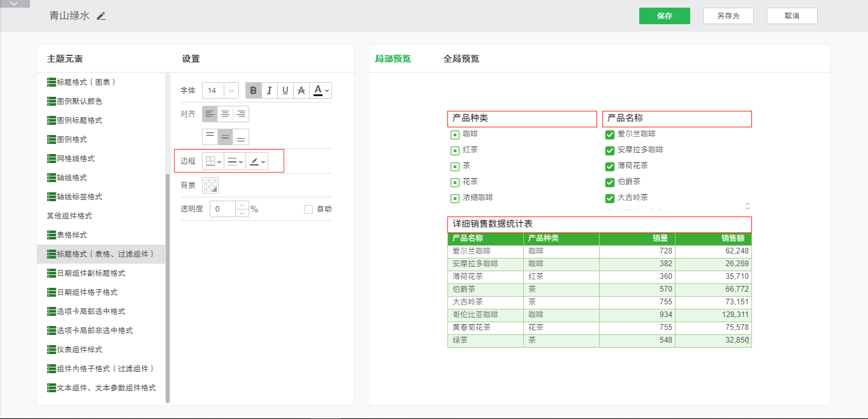868x419 pixels.
Task: Click the pencil icon to rename 青山绿水
Action: click(101, 16)
